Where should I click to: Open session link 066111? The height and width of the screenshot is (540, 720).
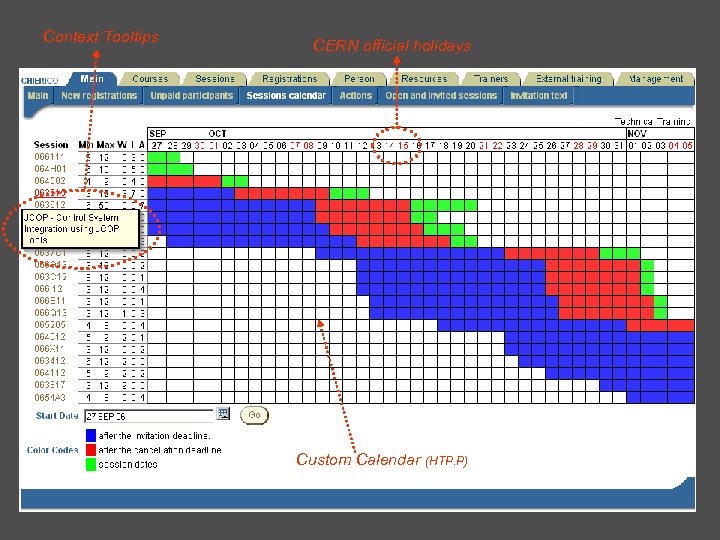tap(49, 157)
